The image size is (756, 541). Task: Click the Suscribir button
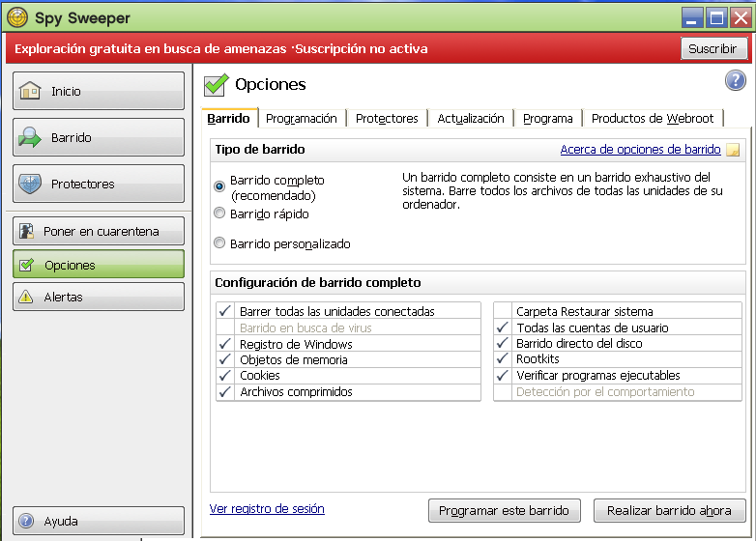click(713, 48)
